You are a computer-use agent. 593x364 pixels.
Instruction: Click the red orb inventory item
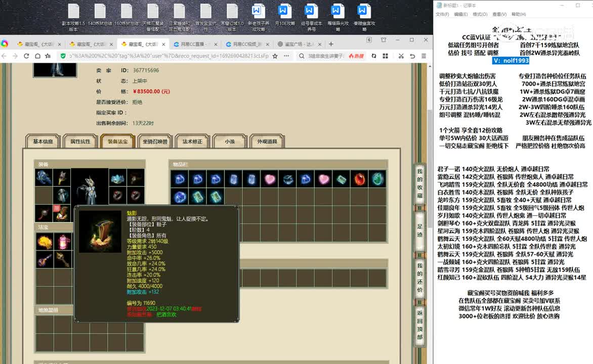click(x=359, y=179)
